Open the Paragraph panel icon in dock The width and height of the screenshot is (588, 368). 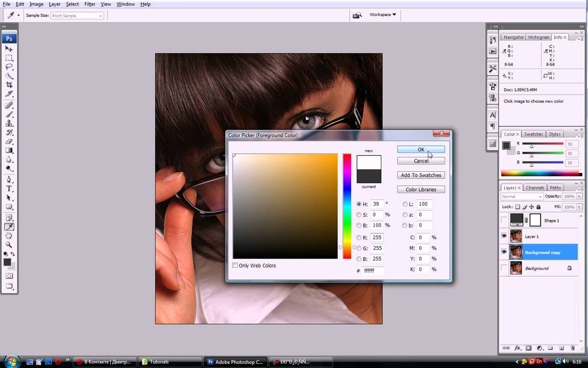tap(493, 126)
